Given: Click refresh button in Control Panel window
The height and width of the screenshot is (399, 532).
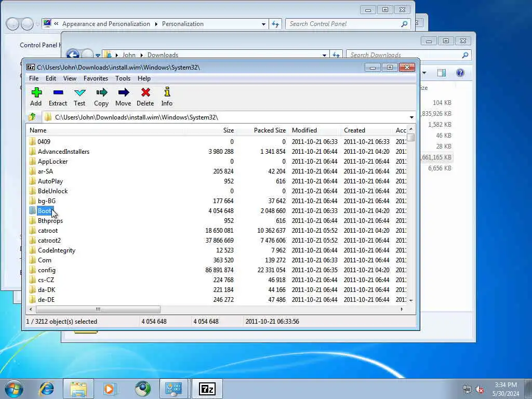Looking at the screenshot, I should click(275, 24).
